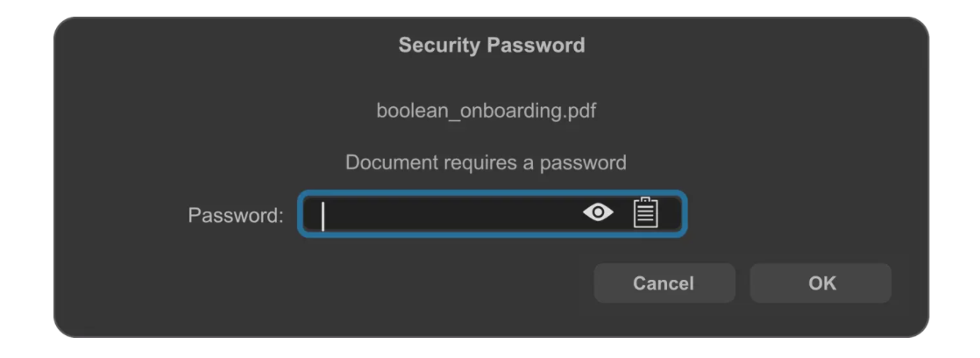Click the "Password:" label

[x=236, y=215]
